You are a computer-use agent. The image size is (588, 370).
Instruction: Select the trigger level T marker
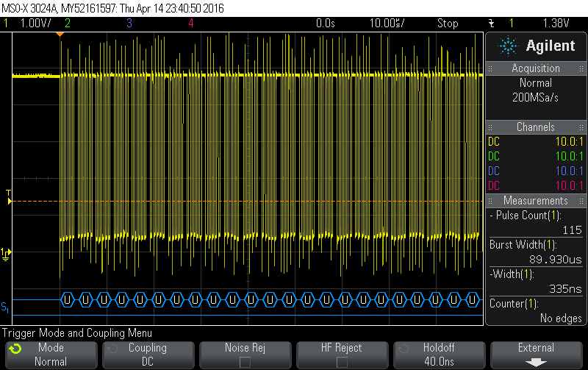click(x=8, y=194)
